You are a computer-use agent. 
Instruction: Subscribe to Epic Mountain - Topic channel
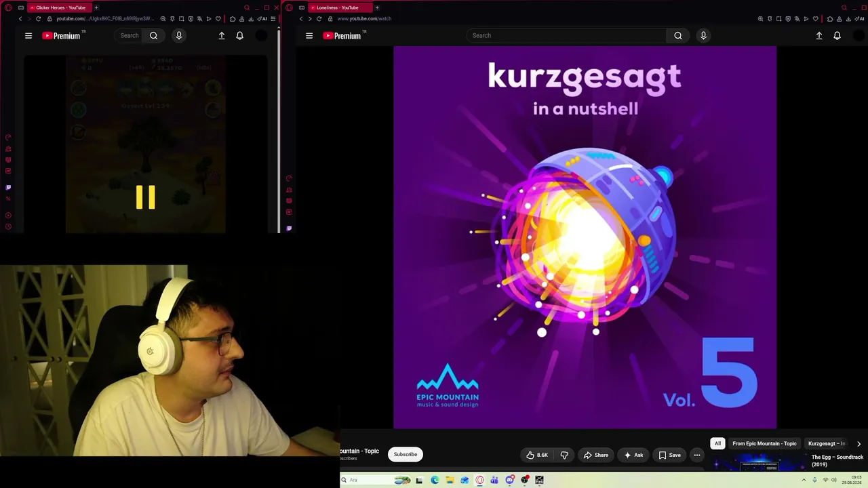(406, 455)
